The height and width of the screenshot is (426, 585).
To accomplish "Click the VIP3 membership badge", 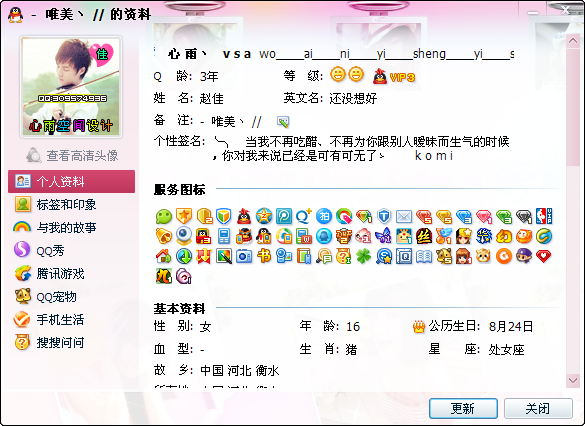I will (x=394, y=77).
